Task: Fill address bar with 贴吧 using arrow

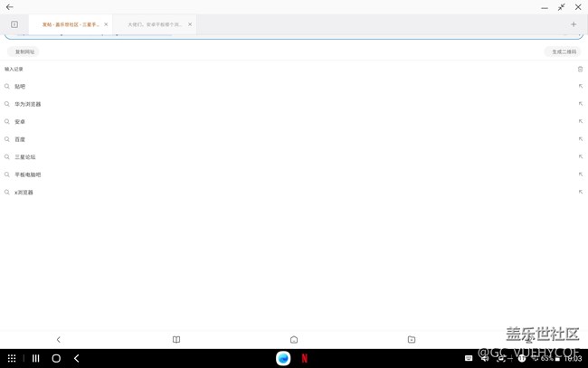Action: tap(580, 87)
